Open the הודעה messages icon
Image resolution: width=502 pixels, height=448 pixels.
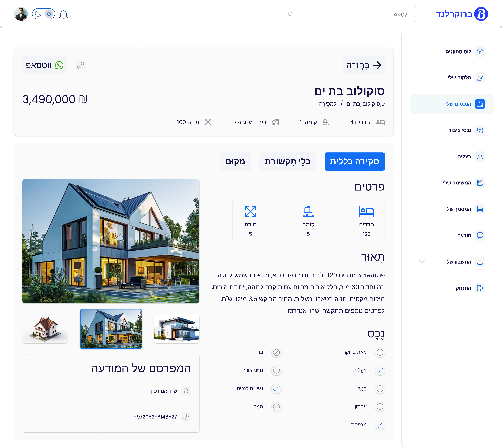[x=480, y=235]
